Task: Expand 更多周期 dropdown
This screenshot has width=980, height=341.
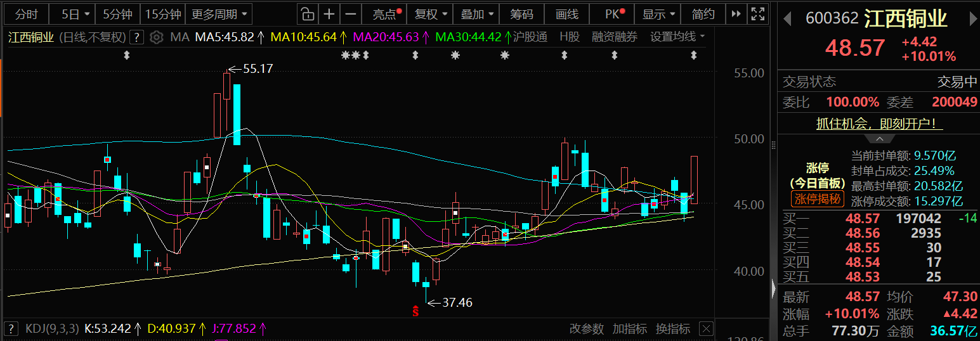Action: pyautogui.click(x=219, y=14)
